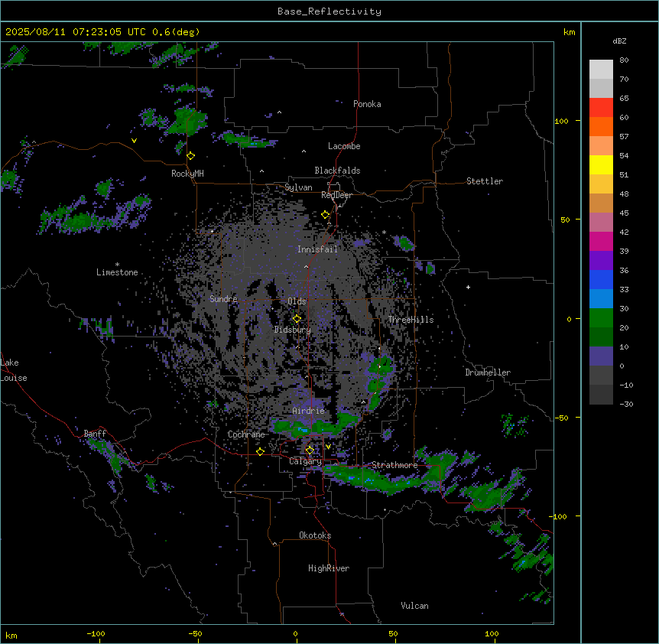Click the asterisk marker northeast of Innisfail

384,232
